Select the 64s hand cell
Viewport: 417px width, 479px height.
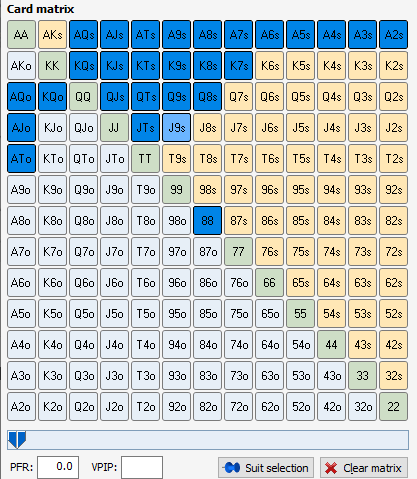(x=331, y=283)
